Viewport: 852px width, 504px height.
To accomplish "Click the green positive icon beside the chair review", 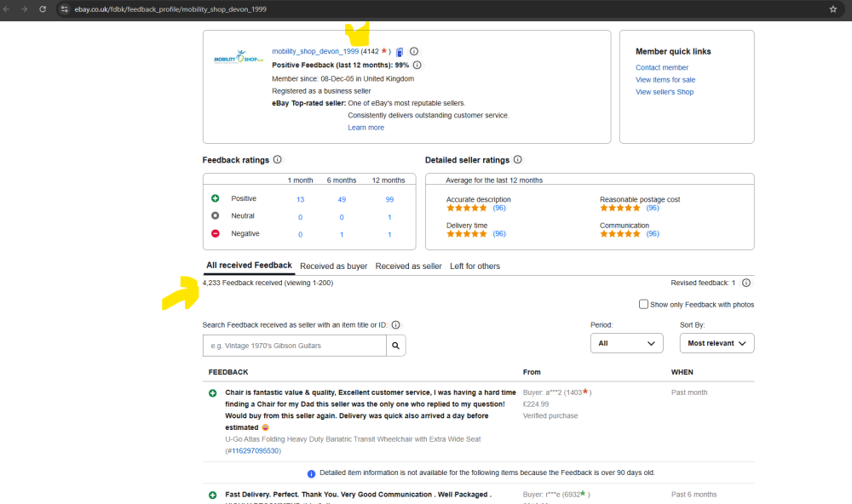I will tap(213, 392).
